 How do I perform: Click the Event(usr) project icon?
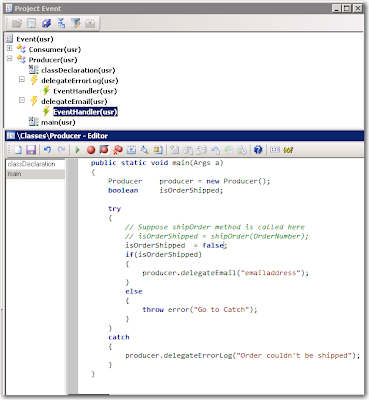tap(9, 39)
